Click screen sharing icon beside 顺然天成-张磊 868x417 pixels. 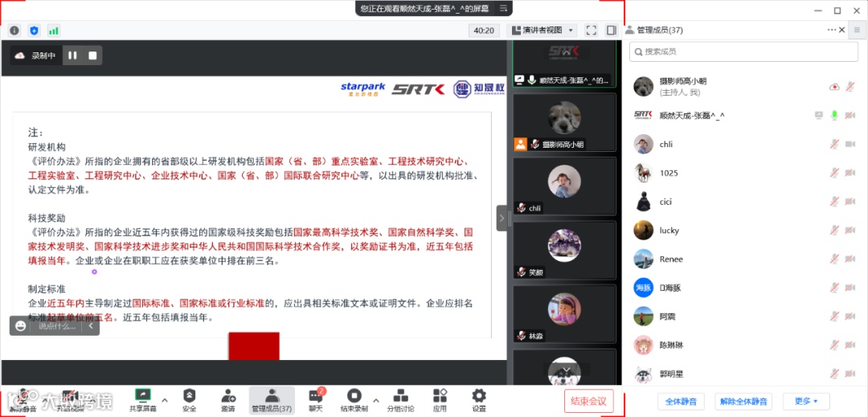pos(819,115)
